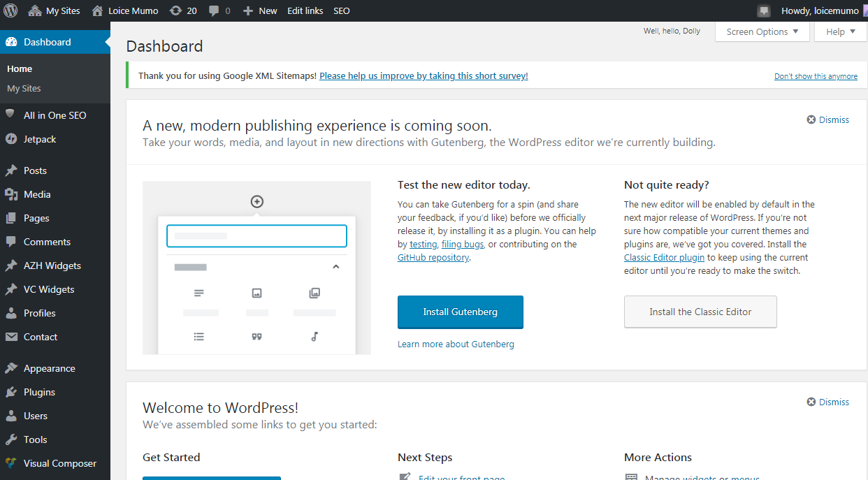
Task: Open the comments bubble in admin bar
Action: (x=213, y=10)
